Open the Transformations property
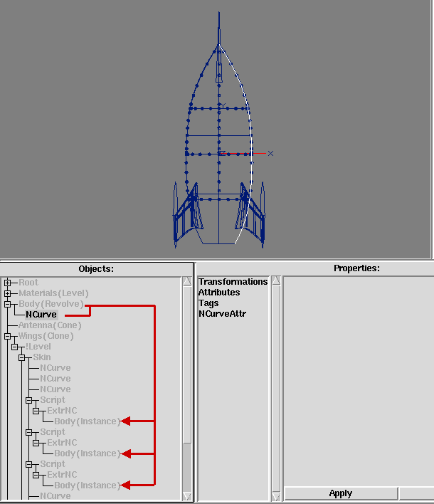This screenshot has width=434, height=504. (x=233, y=282)
